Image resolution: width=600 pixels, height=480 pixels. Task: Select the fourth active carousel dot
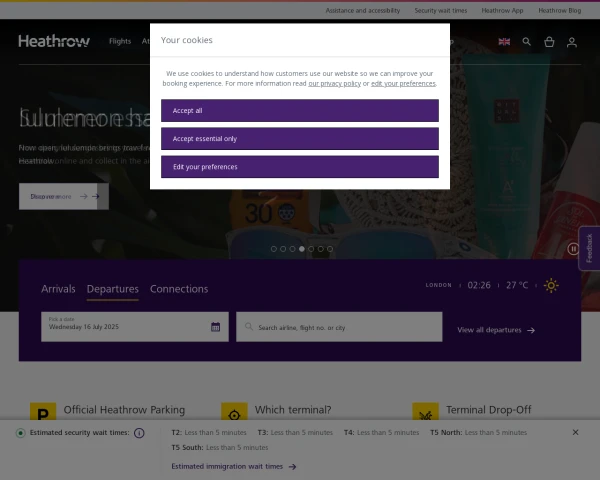302,249
